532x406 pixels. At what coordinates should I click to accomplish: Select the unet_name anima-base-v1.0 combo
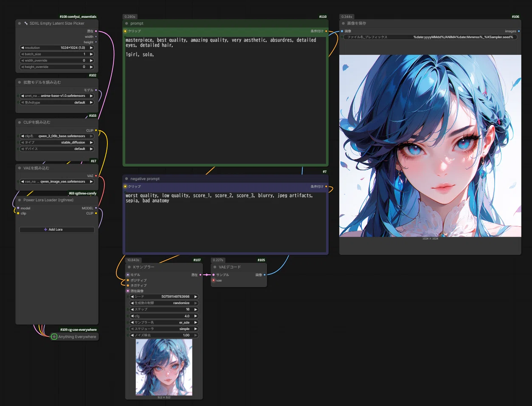click(57, 96)
